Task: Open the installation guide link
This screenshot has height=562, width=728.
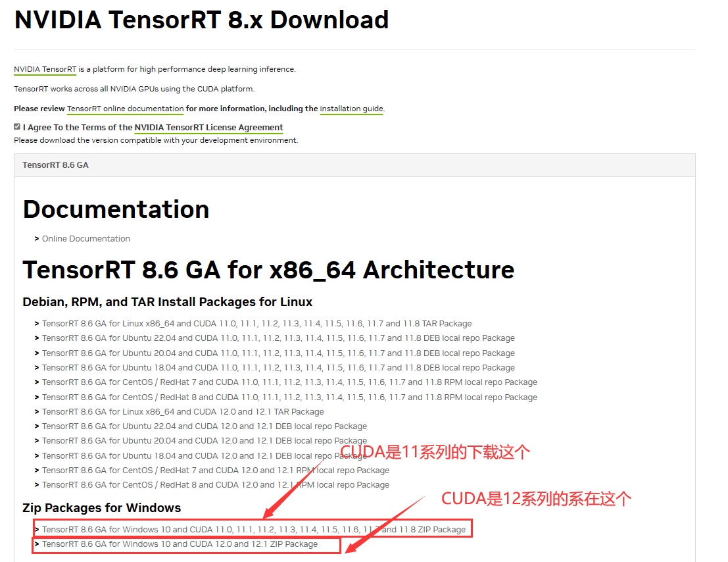Action: coord(351,109)
